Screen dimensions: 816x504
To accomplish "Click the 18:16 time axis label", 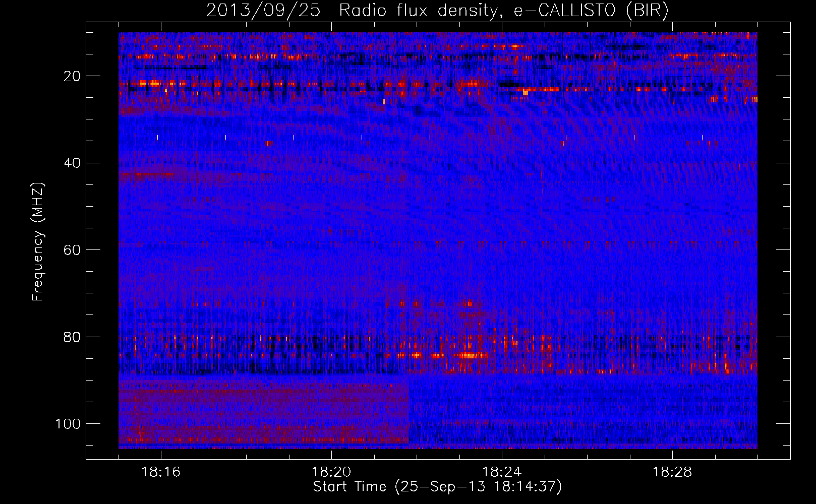I will coord(161,472).
